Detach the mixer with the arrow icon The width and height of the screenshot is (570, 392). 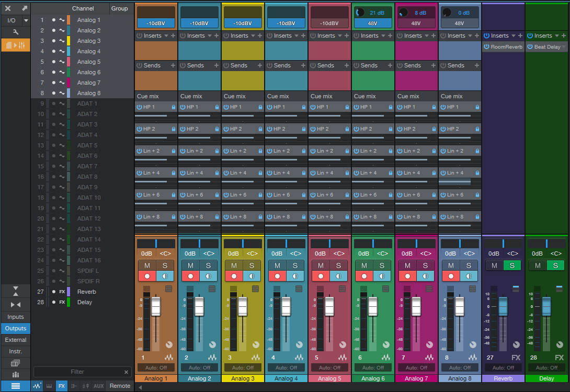pos(24,8)
